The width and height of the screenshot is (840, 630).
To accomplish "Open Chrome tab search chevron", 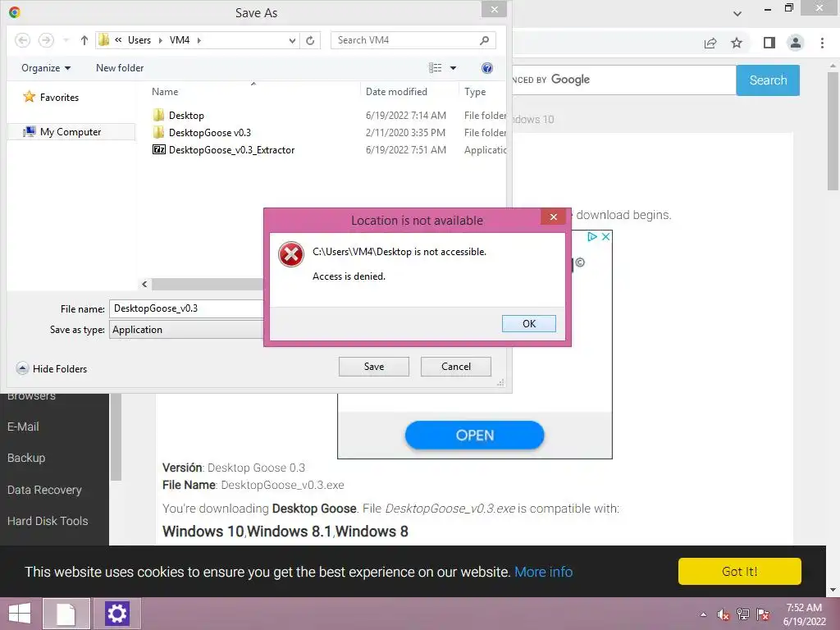I will (x=737, y=13).
